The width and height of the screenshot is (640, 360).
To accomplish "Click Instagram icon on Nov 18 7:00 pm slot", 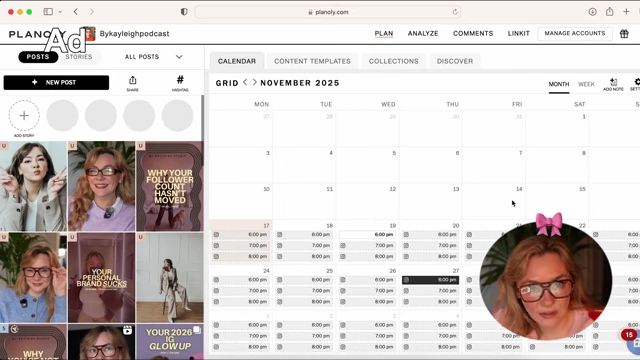I will click(280, 246).
